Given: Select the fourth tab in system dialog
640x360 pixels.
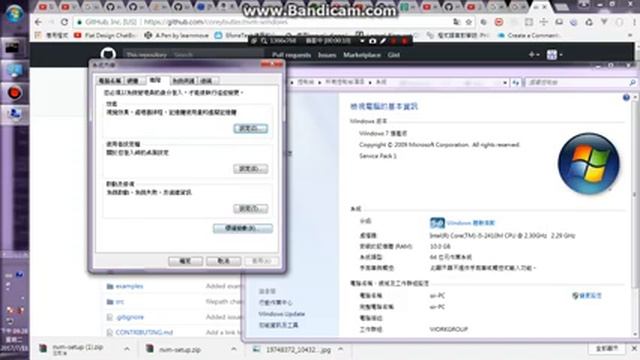Looking at the screenshot, I should 183,81.
